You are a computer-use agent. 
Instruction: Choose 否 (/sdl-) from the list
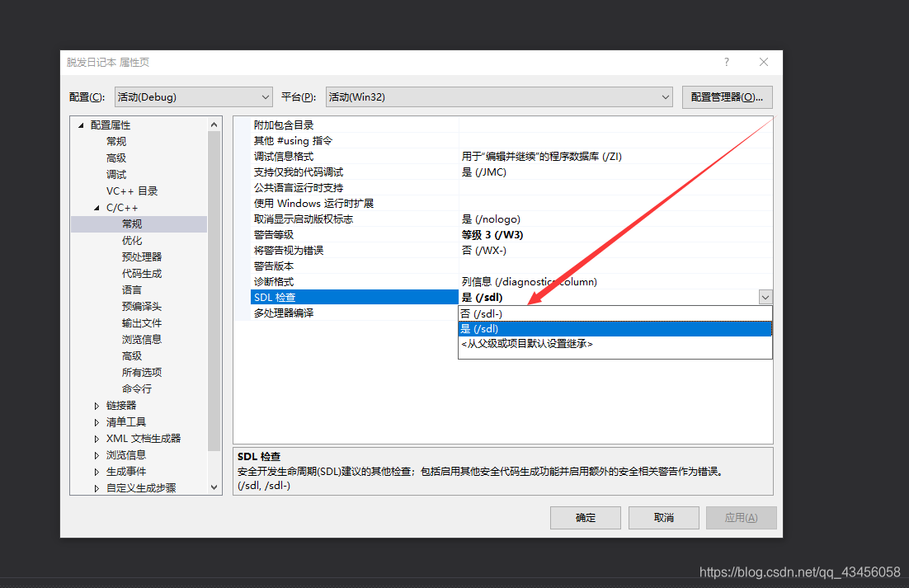tap(615, 313)
